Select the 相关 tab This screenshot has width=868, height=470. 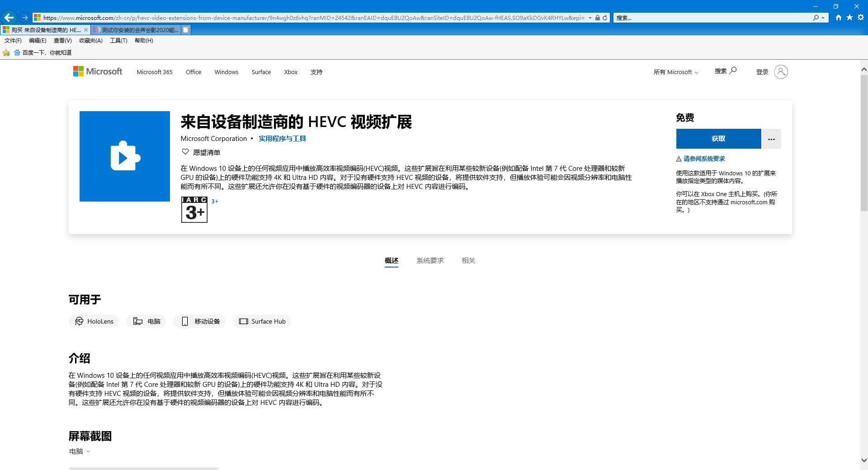coord(468,261)
